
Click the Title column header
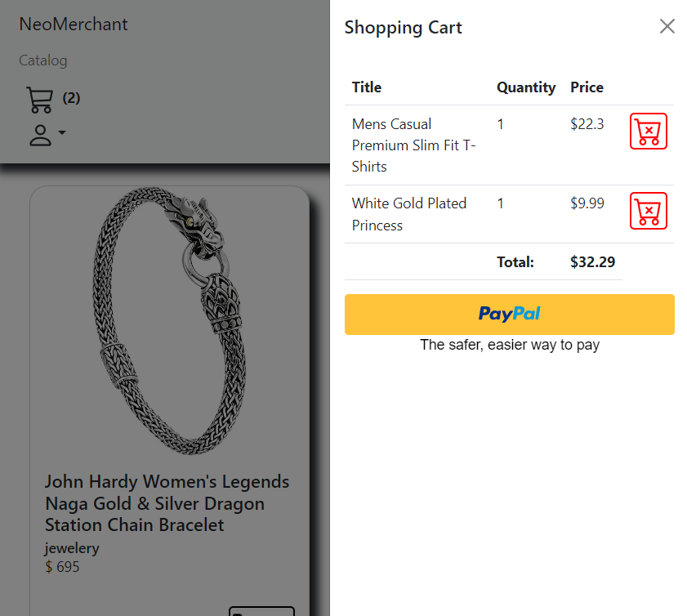point(366,87)
